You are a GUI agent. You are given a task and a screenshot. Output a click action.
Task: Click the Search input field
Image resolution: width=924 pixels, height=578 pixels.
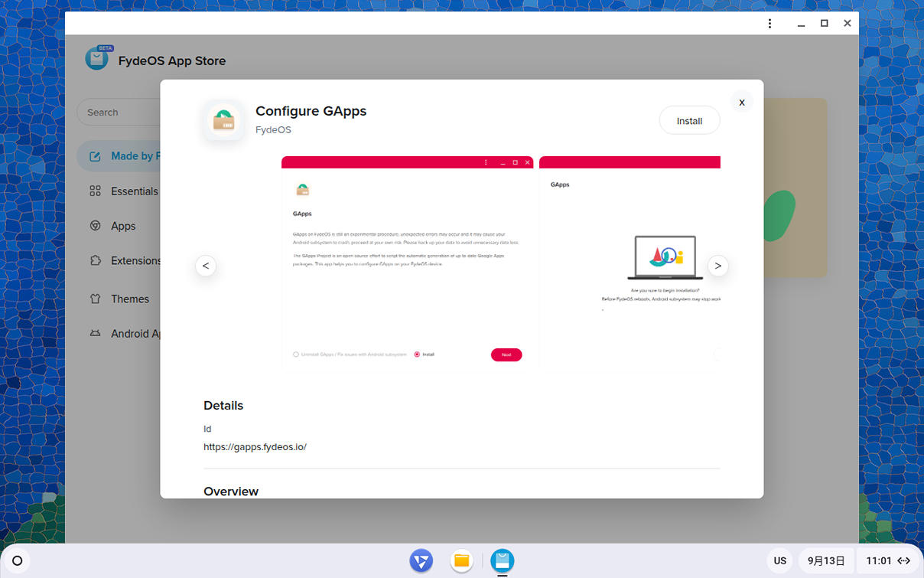[x=119, y=113]
